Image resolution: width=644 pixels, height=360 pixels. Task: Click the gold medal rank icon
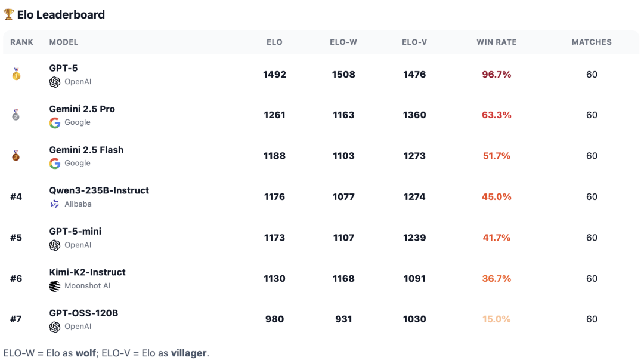(16, 75)
